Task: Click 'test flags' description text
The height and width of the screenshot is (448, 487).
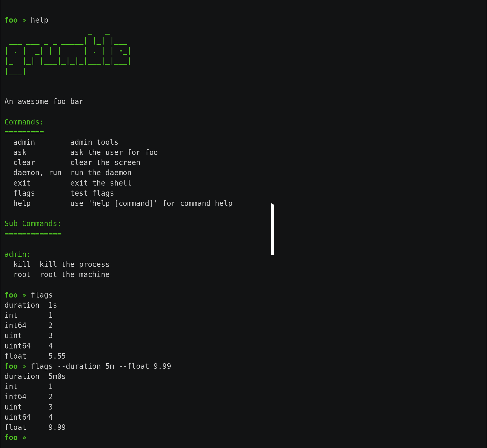Action: click(92, 193)
